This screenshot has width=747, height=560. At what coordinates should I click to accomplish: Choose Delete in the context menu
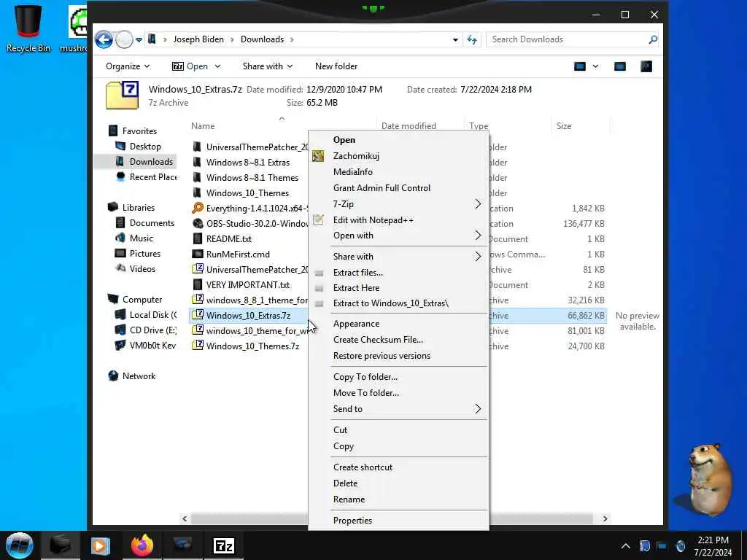(x=399, y=483)
